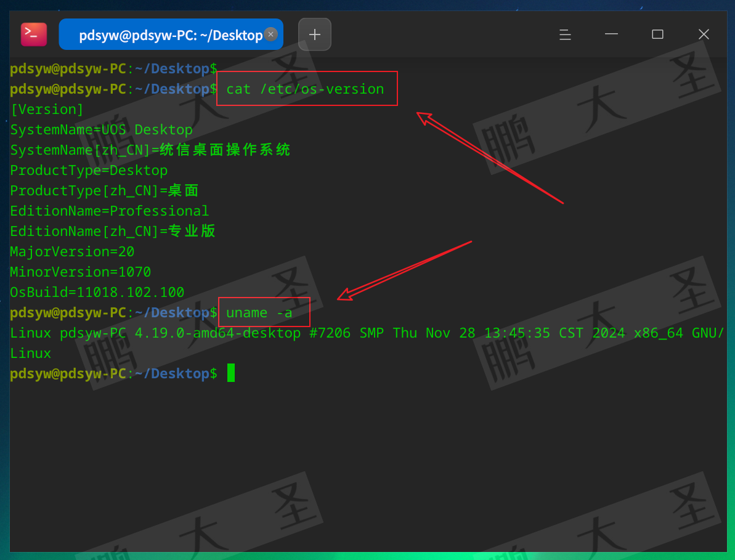The image size is (735, 560).
Task: Click the '4.19.0-amd64-desktop' kernel version text
Action: pos(218,333)
